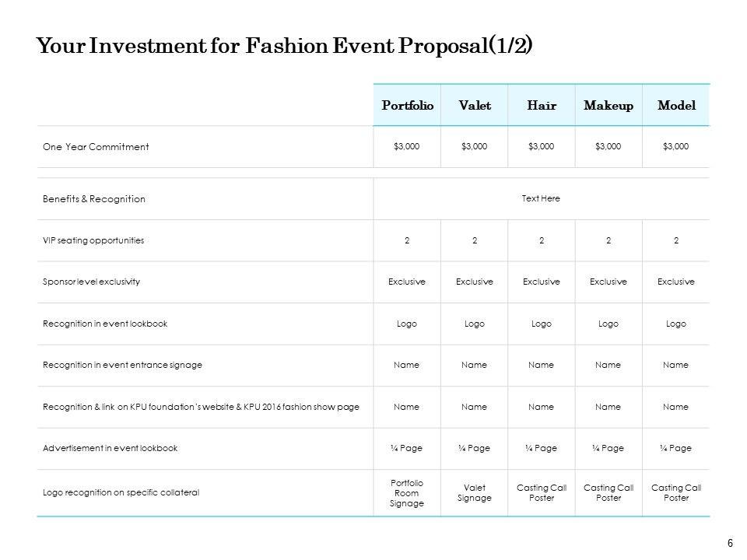This screenshot has width=747, height=560.
Task: Select the Hair column header
Action: point(542,105)
